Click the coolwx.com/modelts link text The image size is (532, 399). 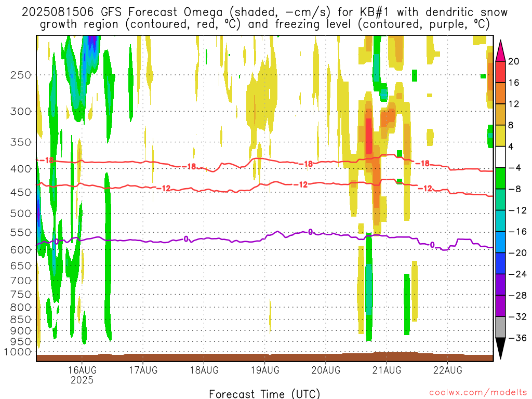(478, 393)
